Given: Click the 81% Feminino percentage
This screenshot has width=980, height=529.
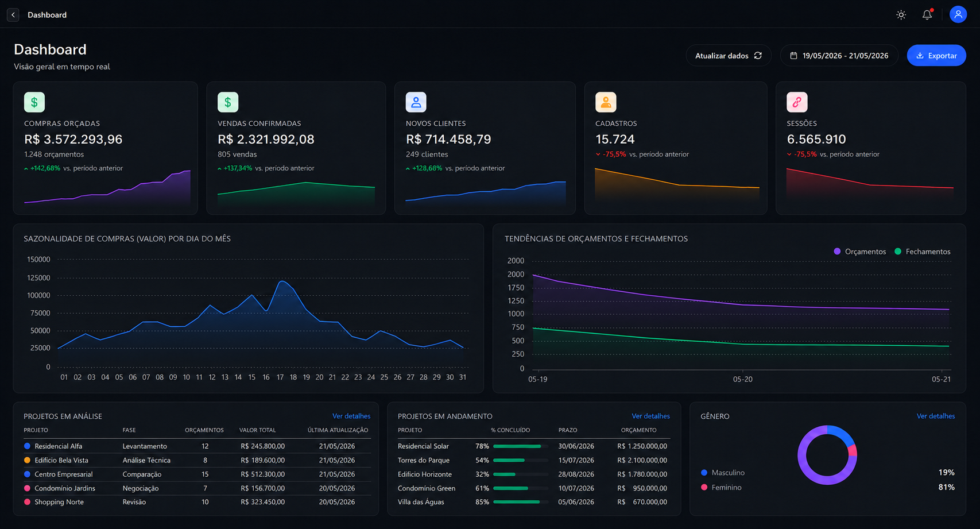Looking at the screenshot, I should pyautogui.click(x=947, y=487).
